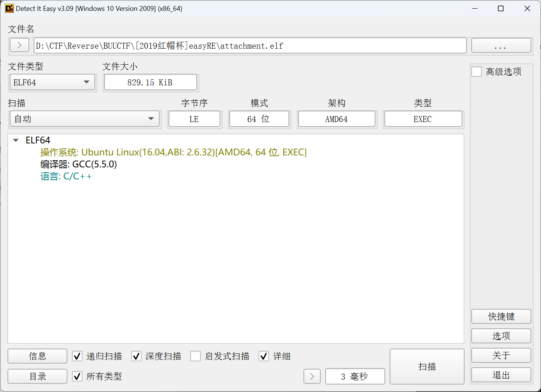This screenshot has width=541, height=392.
Task: Select the 编译器: GCC(5.5.0) result row
Action: click(79, 164)
